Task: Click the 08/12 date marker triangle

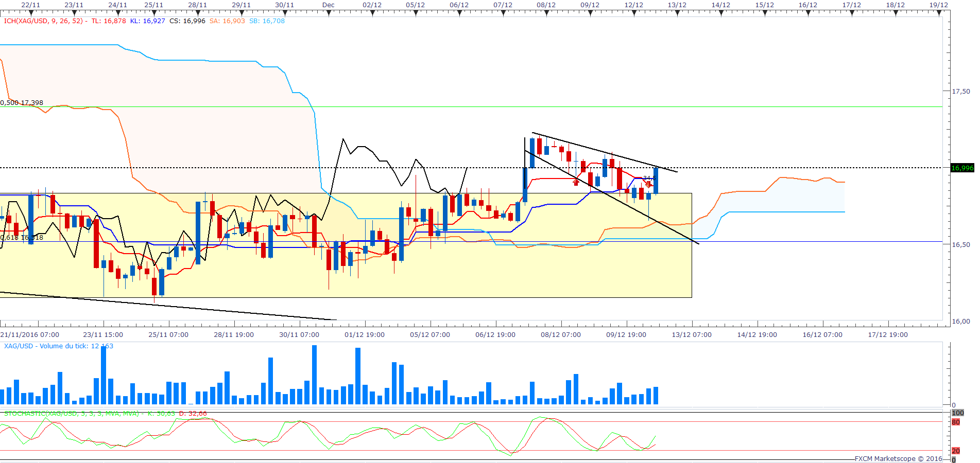Action: 546,13
